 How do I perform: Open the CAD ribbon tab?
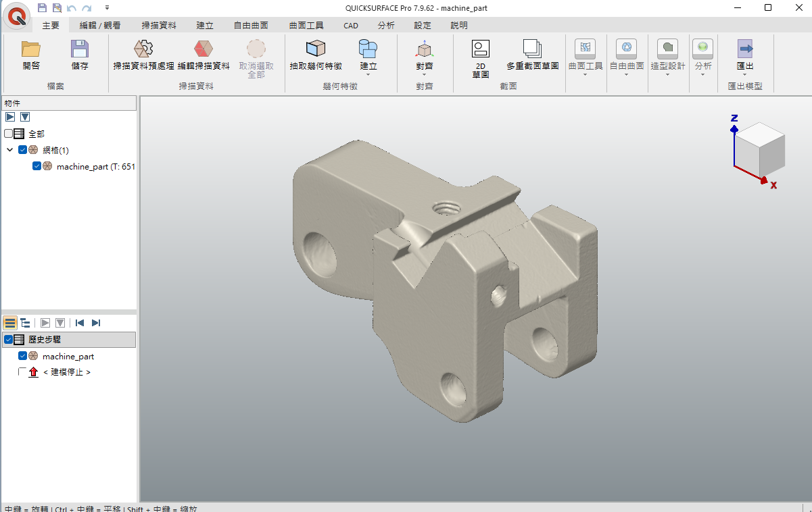point(351,26)
